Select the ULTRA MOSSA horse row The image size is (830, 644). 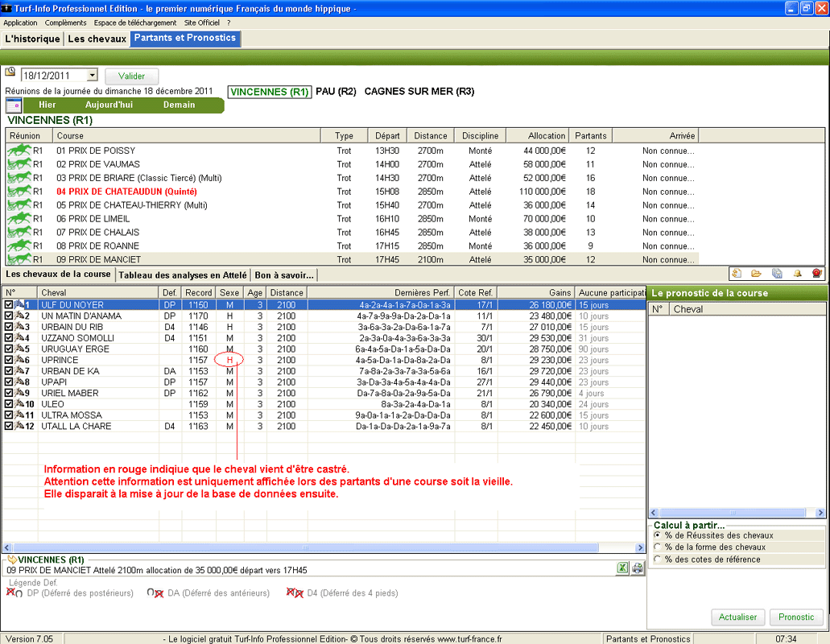[x=324, y=415]
